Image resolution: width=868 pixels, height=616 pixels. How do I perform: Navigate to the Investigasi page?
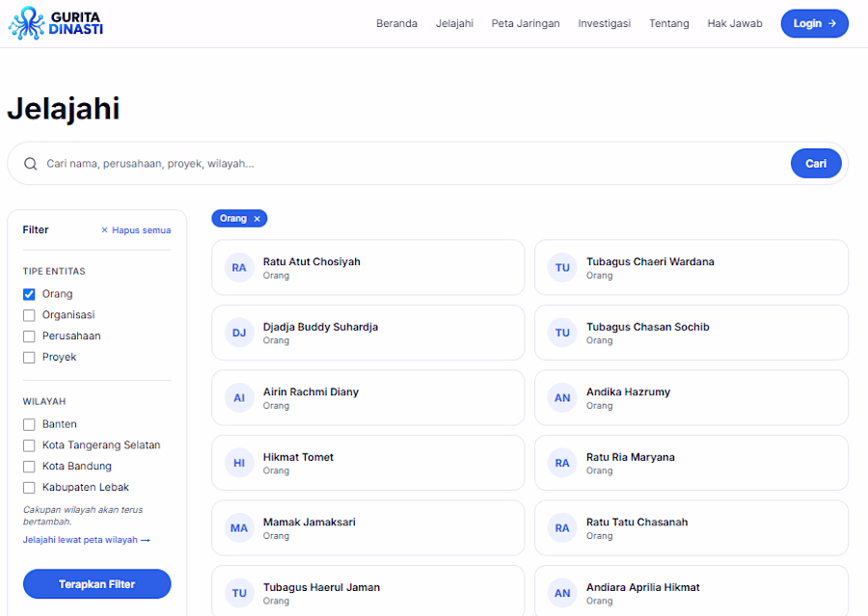click(x=605, y=23)
